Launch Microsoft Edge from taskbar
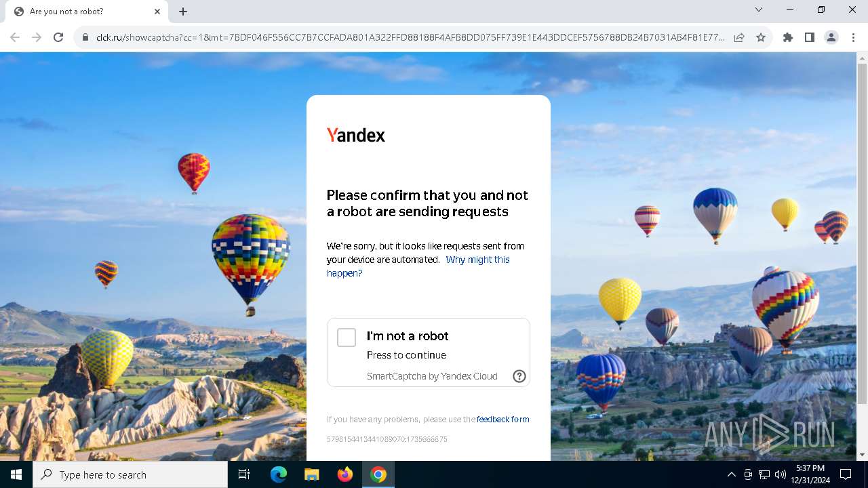This screenshot has width=868, height=488. pos(279,474)
